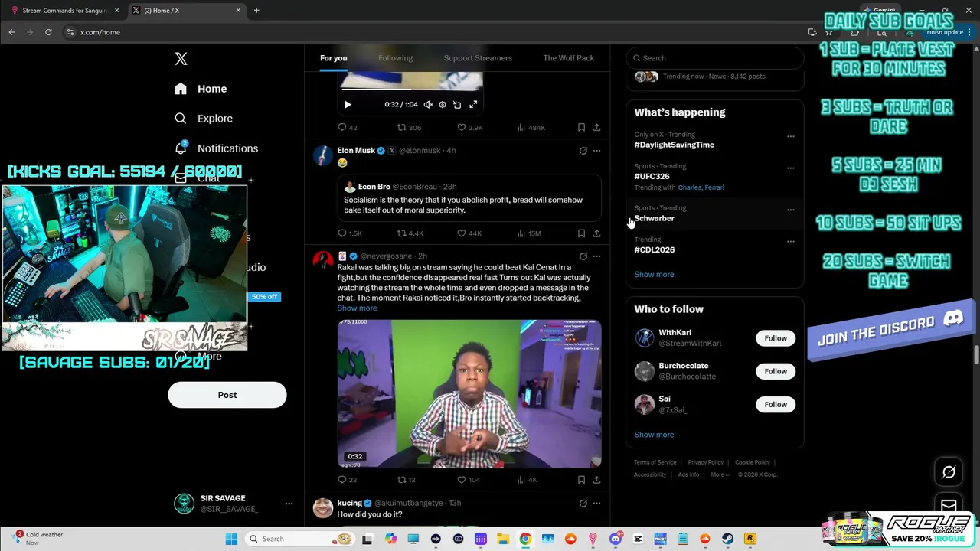Click the Post button in the sidebar
This screenshot has height=551, width=980.
[x=227, y=395]
